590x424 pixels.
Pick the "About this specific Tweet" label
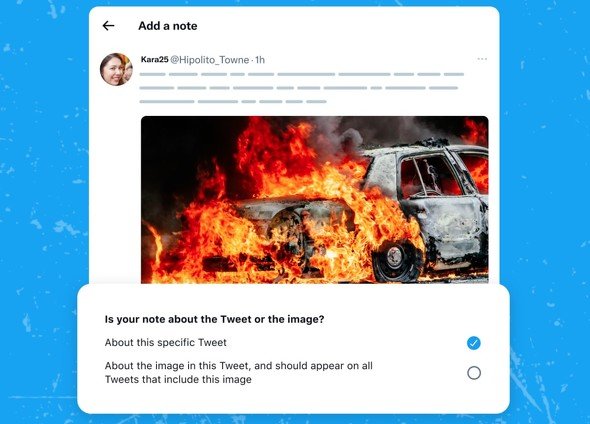point(166,342)
